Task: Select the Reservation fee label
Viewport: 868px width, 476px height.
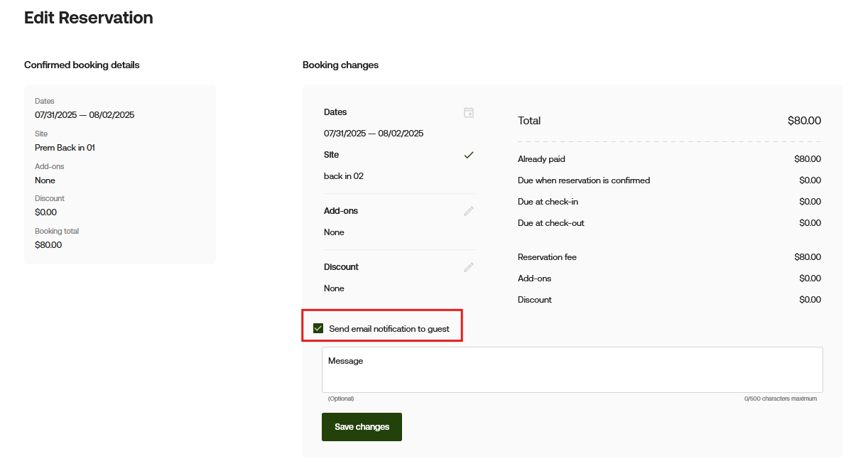Action: 547,257
